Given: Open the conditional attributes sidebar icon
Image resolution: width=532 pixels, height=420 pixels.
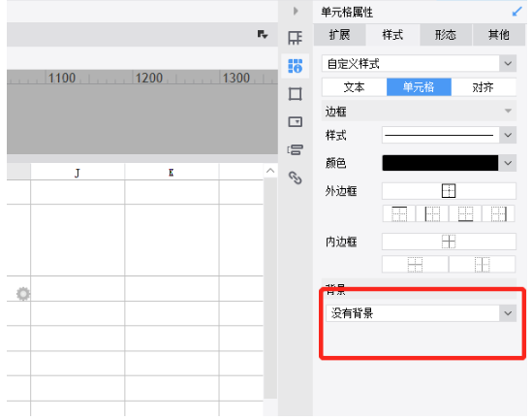Looking at the screenshot, I should [295, 149].
